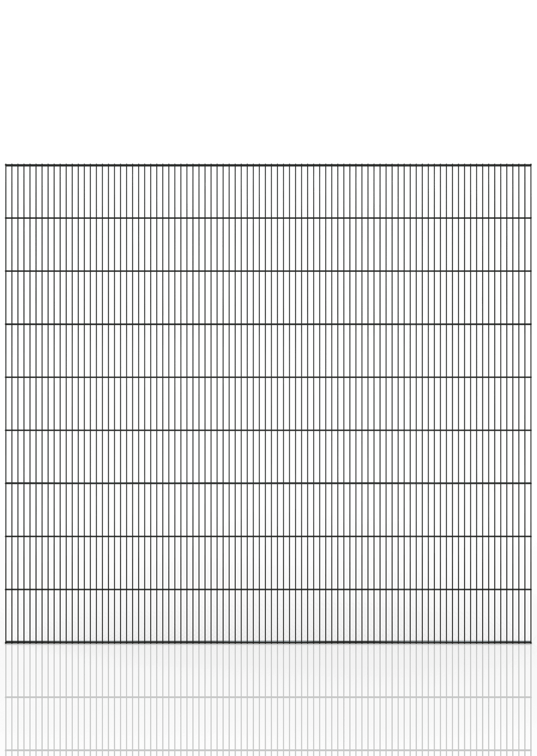537x756 pixels.
Task: Click the leftmost vertical bar of the fence
Action: tap(5, 391)
